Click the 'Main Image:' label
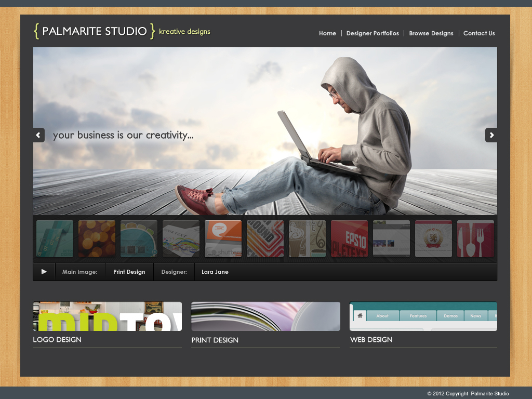This screenshot has width=532, height=399. click(79, 272)
